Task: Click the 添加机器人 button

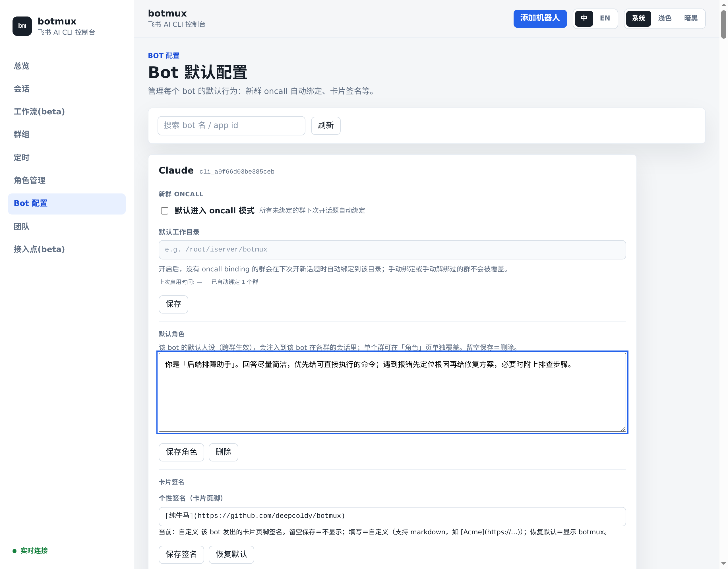Action: pyautogui.click(x=540, y=18)
